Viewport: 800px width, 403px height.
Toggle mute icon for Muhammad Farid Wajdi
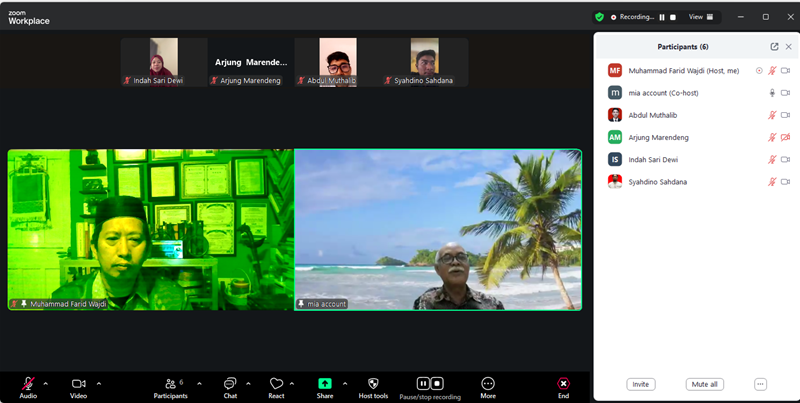[772, 71]
